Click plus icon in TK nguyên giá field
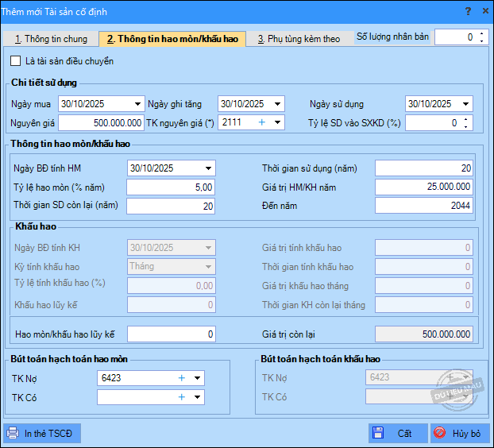 point(262,122)
